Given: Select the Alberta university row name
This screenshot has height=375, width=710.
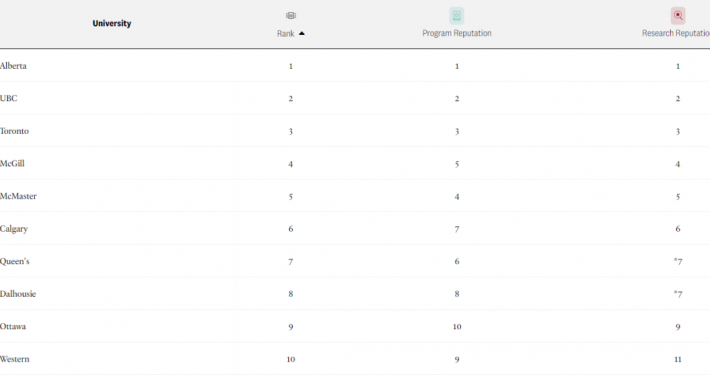Looking at the screenshot, I should pos(13,66).
